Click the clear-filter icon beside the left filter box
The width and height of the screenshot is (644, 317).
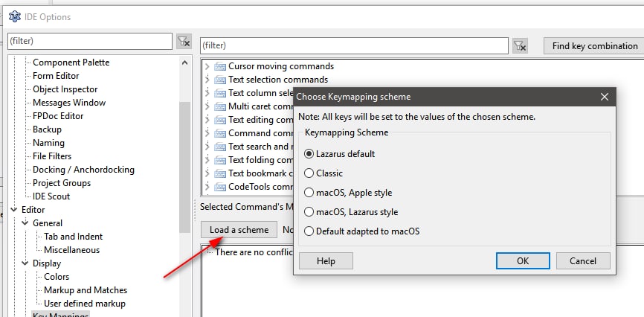point(183,42)
